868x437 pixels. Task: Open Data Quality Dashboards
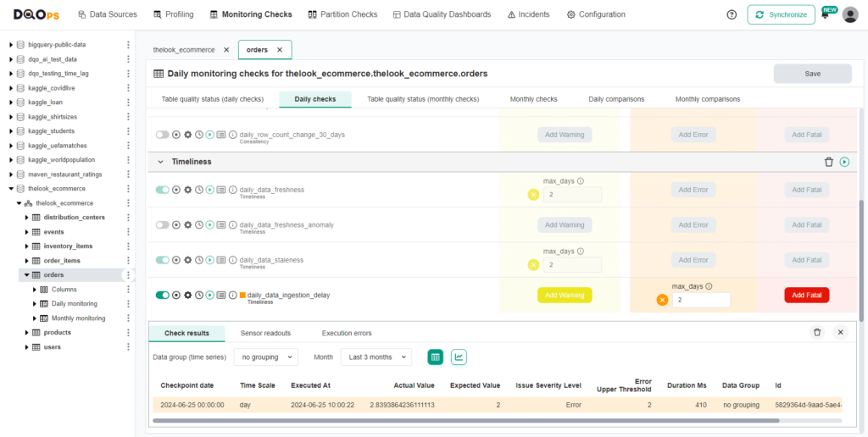click(x=442, y=14)
